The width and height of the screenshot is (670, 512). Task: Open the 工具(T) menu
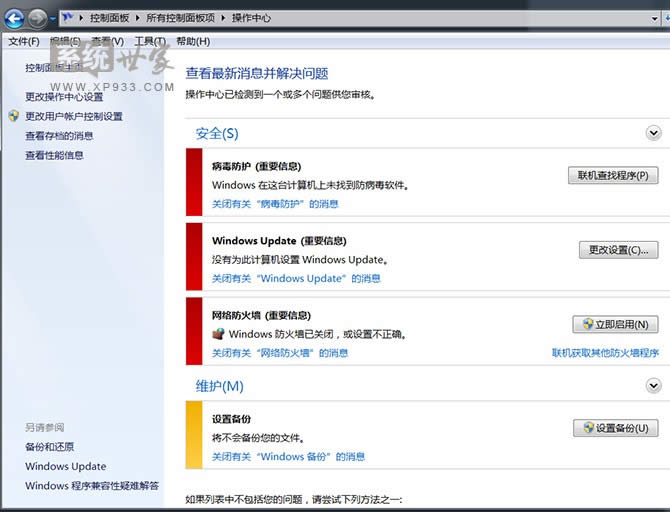[x=150, y=41]
